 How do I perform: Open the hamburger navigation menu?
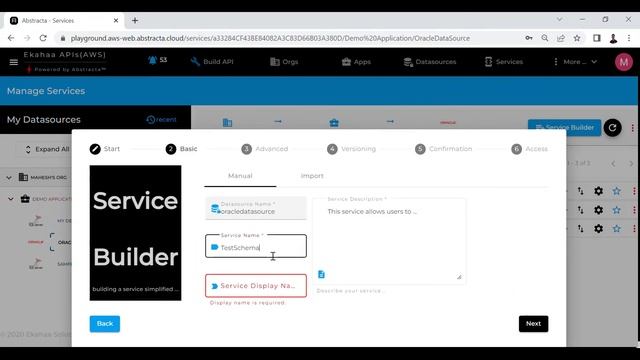pos(13,62)
